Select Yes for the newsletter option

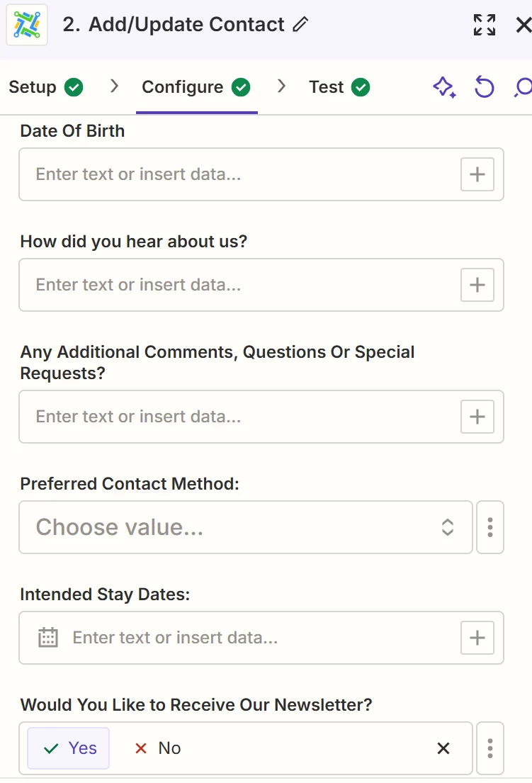pos(69,748)
